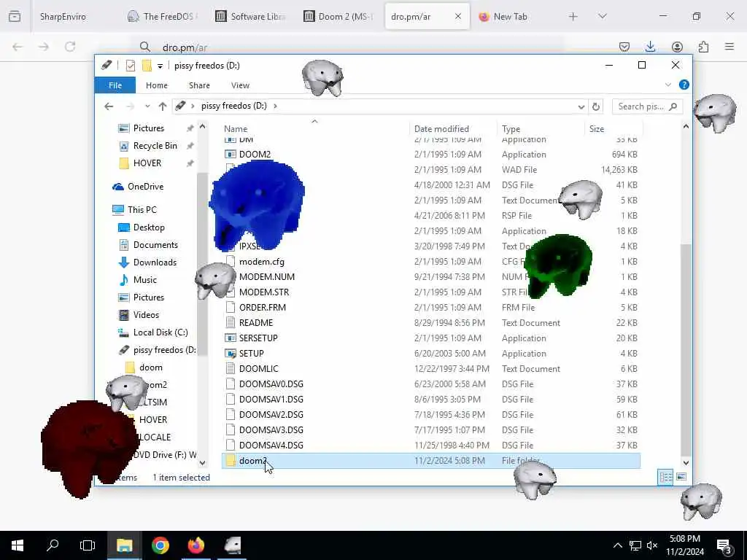Expand the address bar history dropdown
Screen dimensions: 747x560
tap(581, 106)
